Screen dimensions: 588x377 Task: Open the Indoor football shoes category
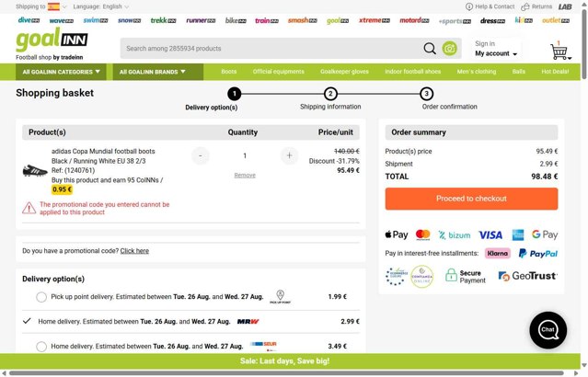(x=412, y=72)
